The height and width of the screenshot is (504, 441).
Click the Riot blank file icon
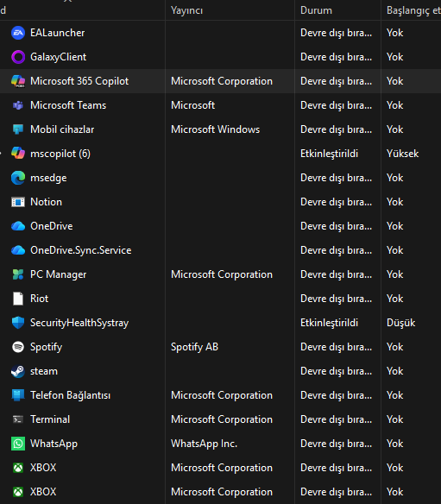(x=18, y=299)
